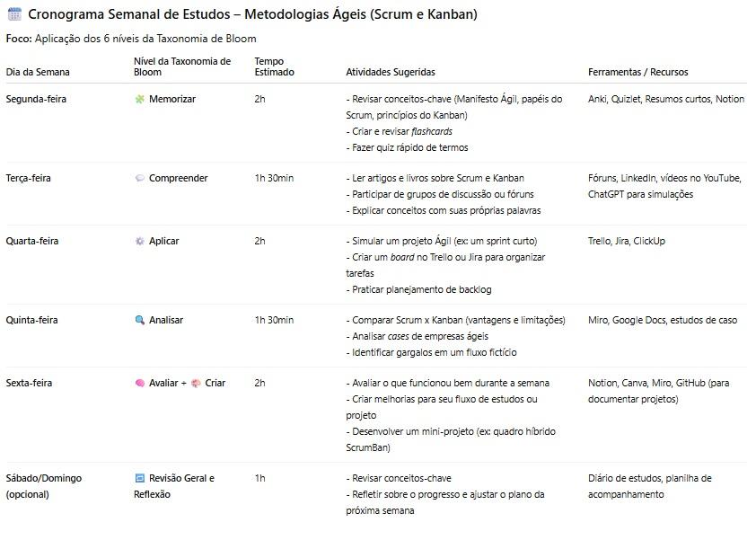
Task: Click the "Foco:" subtitle line
Action: [130, 39]
